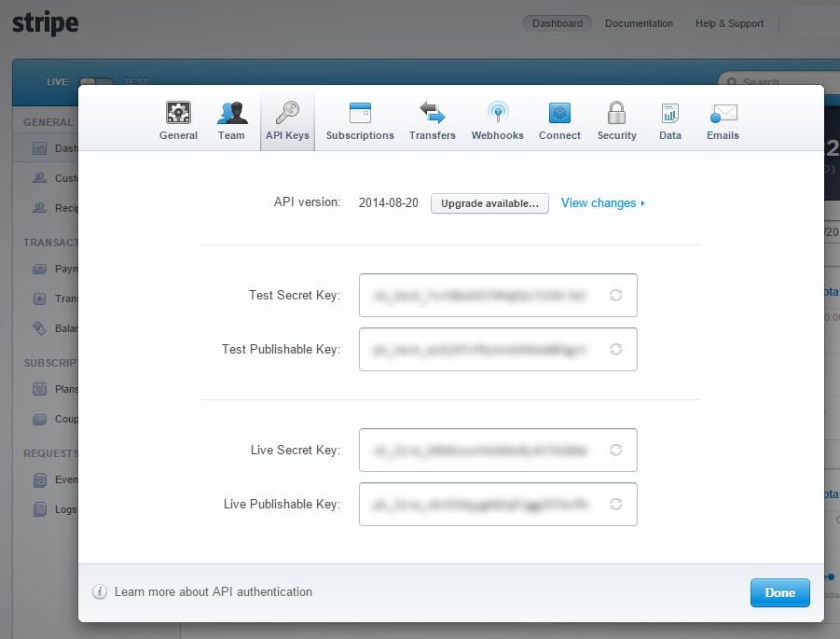840x639 pixels.
Task: Open the Transfers arrows icon
Action: pyautogui.click(x=432, y=113)
